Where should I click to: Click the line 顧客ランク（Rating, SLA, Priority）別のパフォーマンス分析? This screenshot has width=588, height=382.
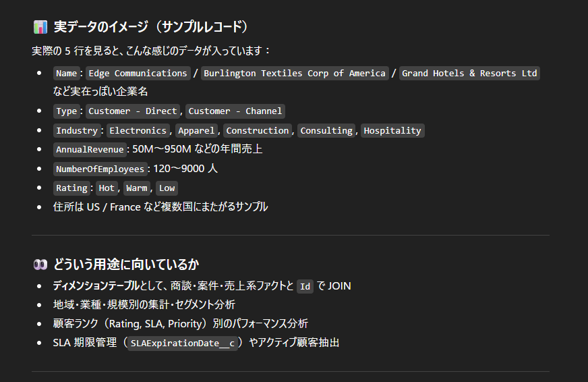point(181,323)
